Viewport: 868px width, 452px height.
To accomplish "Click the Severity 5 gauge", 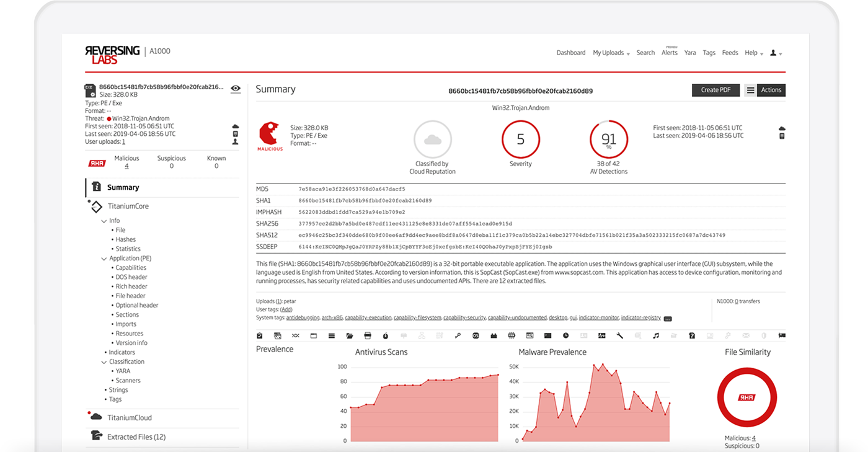I will click(521, 140).
